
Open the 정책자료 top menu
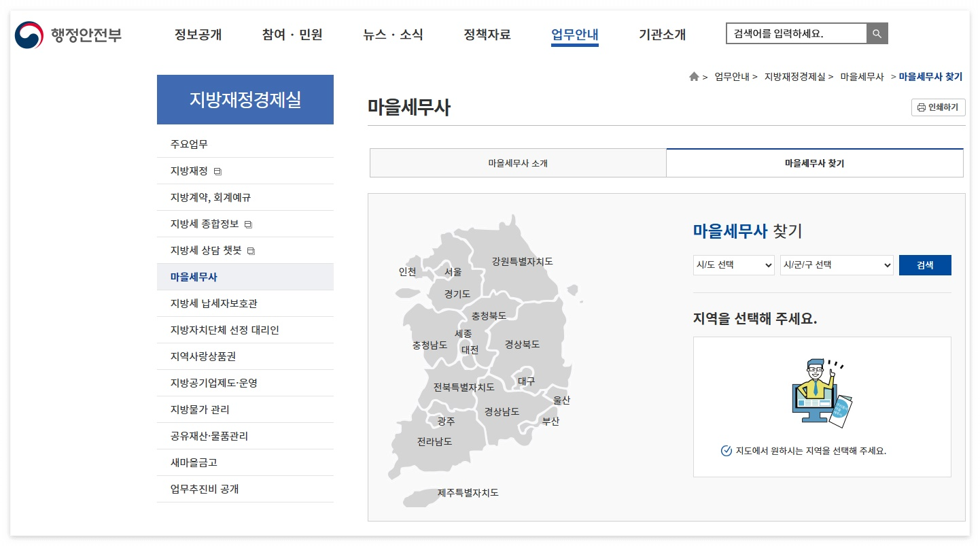(x=487, y=34)
